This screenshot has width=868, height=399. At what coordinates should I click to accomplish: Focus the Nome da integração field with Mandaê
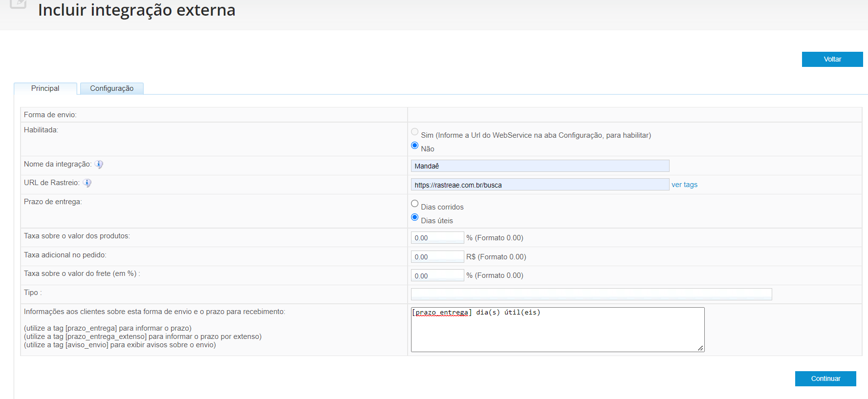(x=540, y=166)
